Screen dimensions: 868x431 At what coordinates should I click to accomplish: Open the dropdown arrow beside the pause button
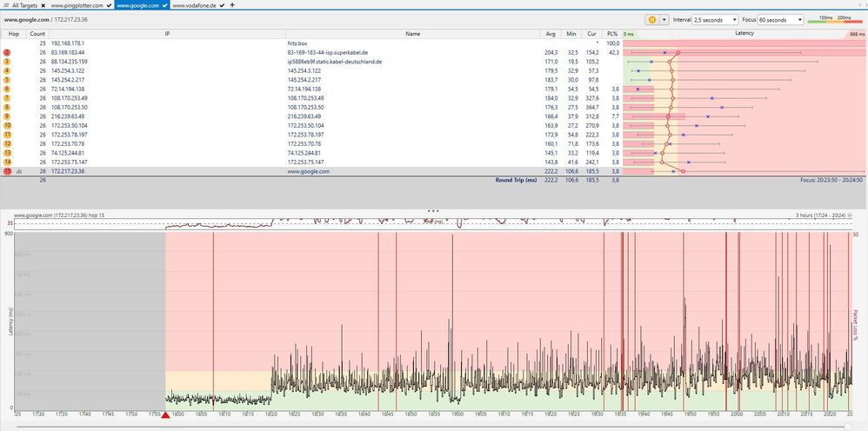point(664,19)
